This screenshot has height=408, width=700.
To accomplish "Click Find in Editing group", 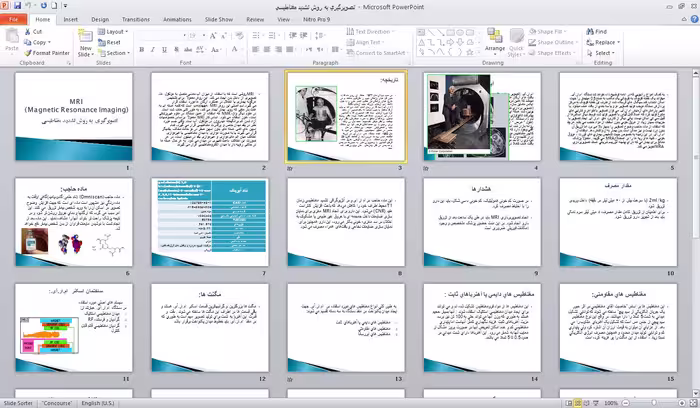I will pyautogui.click(x=596, y=32).
